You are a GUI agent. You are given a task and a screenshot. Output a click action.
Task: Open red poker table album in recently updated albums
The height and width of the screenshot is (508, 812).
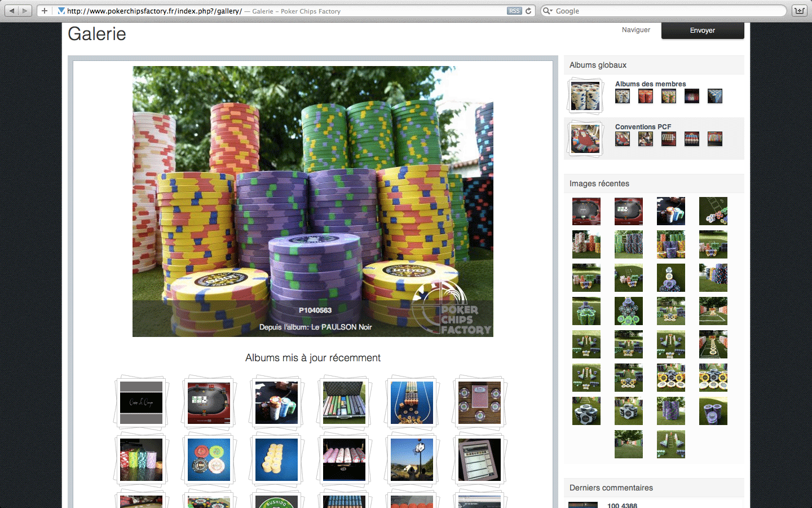[x=209, y=403]
